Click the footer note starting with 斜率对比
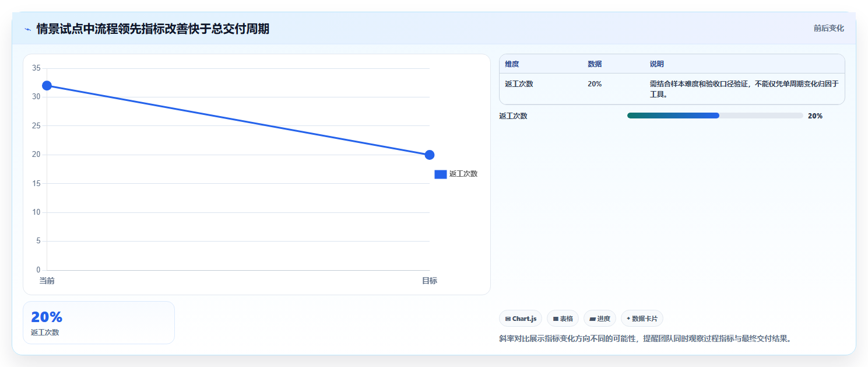Viewport: 868px width, 367px height. tap(647, 338)
